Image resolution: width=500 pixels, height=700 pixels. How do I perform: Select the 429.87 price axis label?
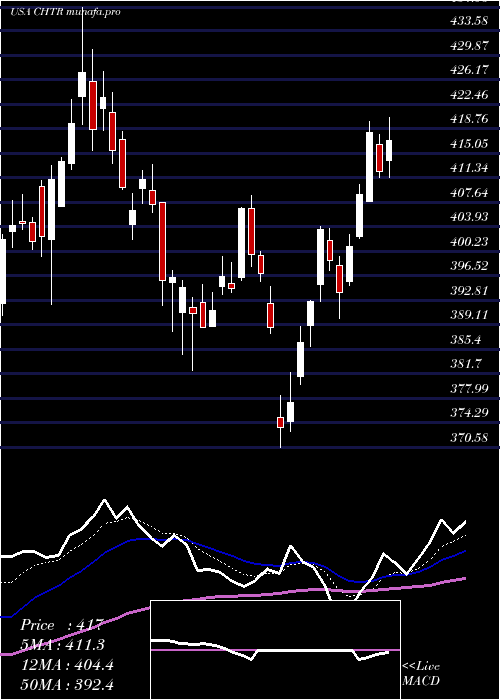point(468,46)
